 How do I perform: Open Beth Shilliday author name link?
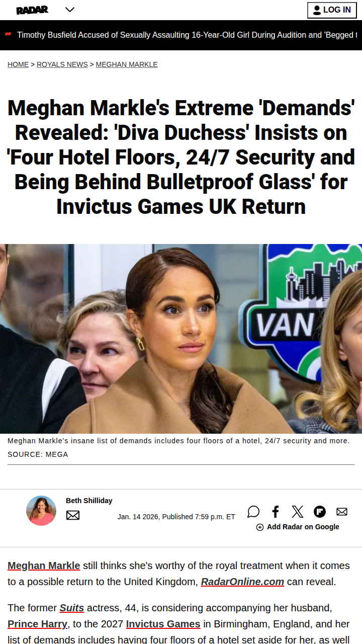pyautogui.click(x=89, y=501)
